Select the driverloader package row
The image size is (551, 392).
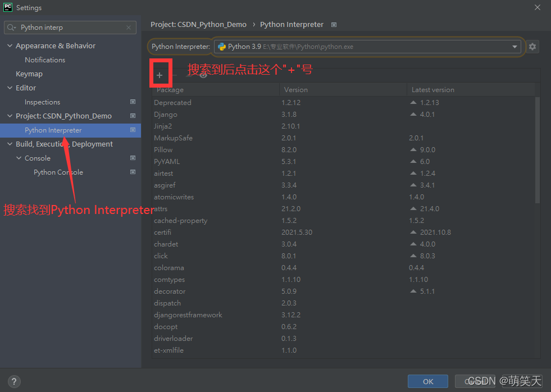tap(344, 339)
